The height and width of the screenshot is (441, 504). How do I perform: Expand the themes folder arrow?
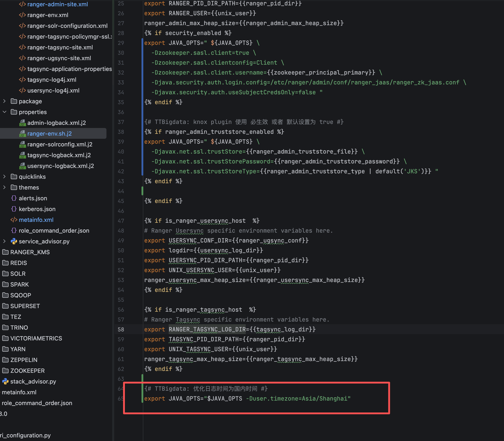(4, 187)
